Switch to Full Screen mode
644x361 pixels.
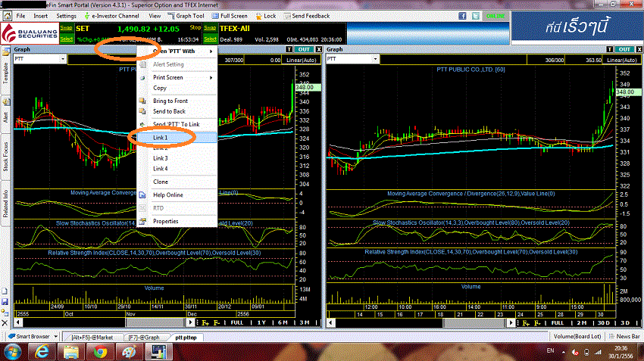pyautogui.click(x=230, y=16)
